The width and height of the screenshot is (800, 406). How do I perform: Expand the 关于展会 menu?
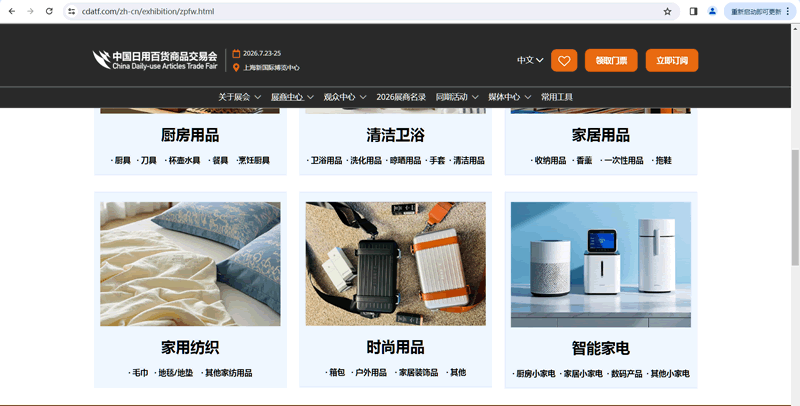239,97
